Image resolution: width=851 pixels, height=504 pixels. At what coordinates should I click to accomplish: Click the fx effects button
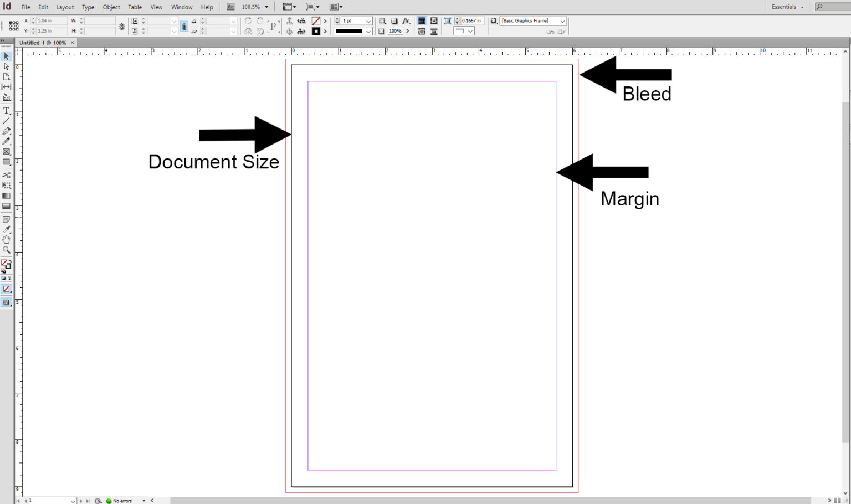[406, 20]
